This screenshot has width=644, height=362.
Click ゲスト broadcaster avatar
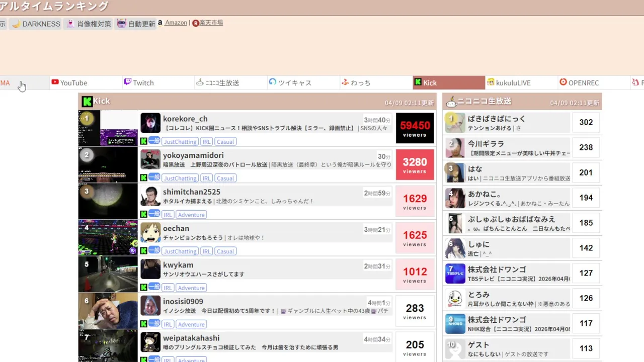(455, 348)
